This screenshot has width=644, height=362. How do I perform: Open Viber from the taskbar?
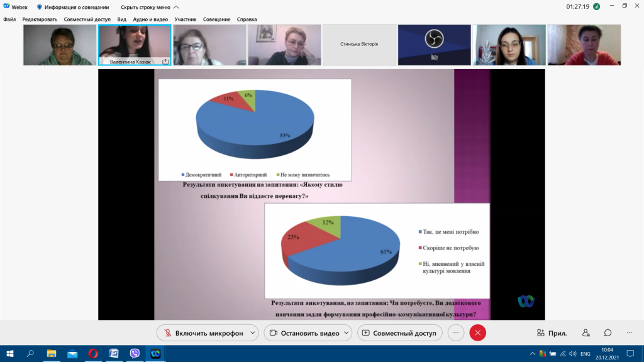click(135, 353)
